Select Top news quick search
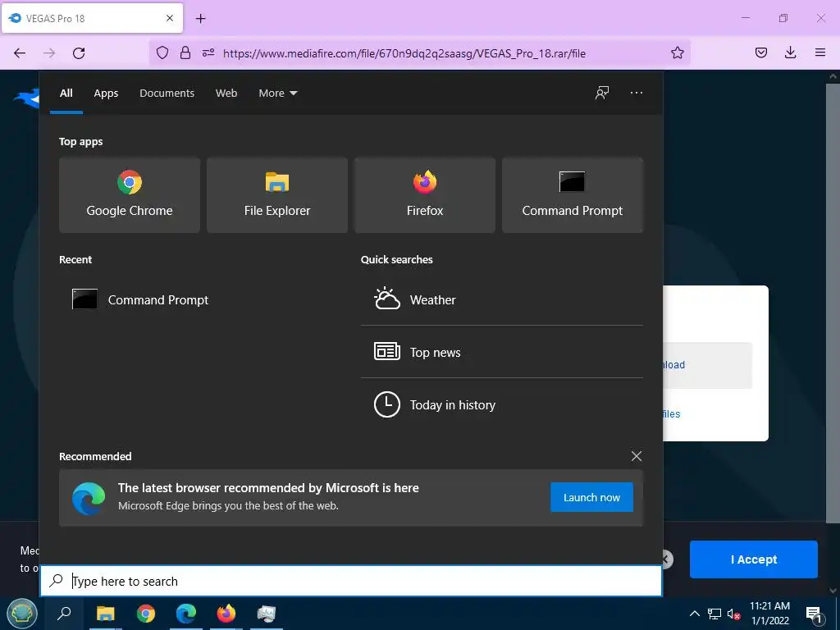Viewport: 840px width, 630px height. click(502, 352)
